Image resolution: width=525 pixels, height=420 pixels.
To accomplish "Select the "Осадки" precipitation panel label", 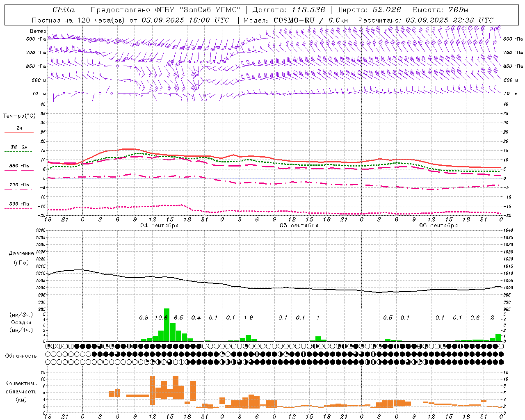I will coord(21,322).
